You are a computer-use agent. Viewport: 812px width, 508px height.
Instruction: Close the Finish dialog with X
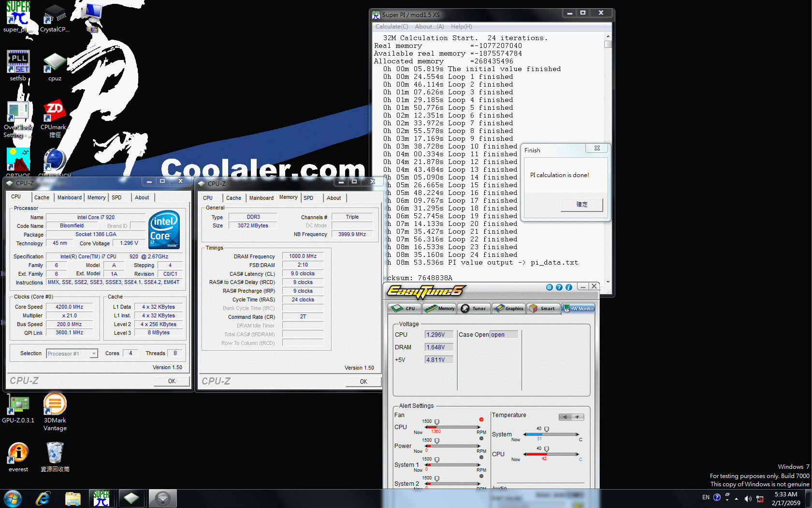point(597,148)
